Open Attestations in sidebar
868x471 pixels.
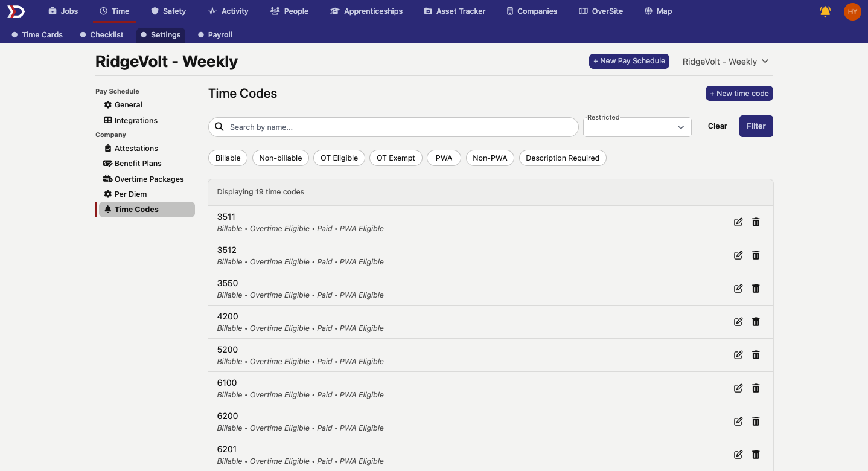coord(131,148)
